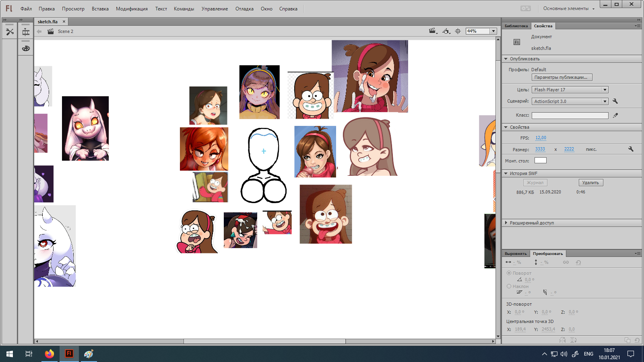The width and height of the screenshot is (644, 362).
Task: Click the duplicate and transform icon
Action: click(x=627, y=340)
